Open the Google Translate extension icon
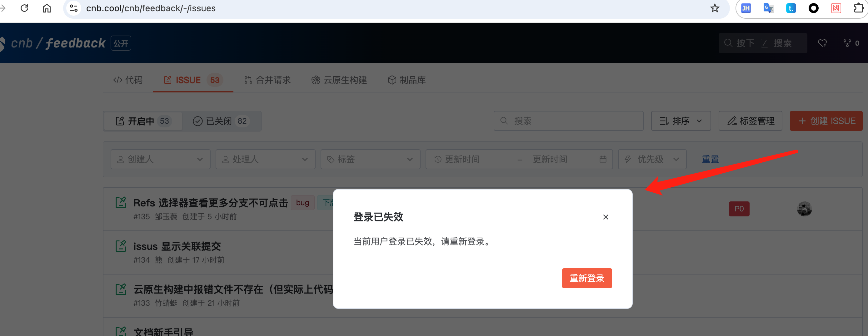868x336 pixels. [768, 8]
